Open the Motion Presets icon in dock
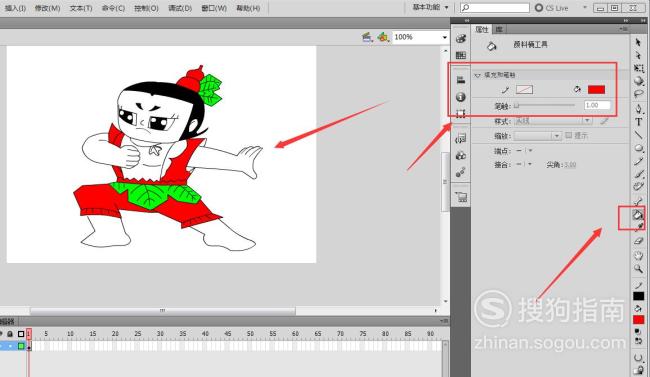Screen dimensions: 650x377 [x=461, y=173]
